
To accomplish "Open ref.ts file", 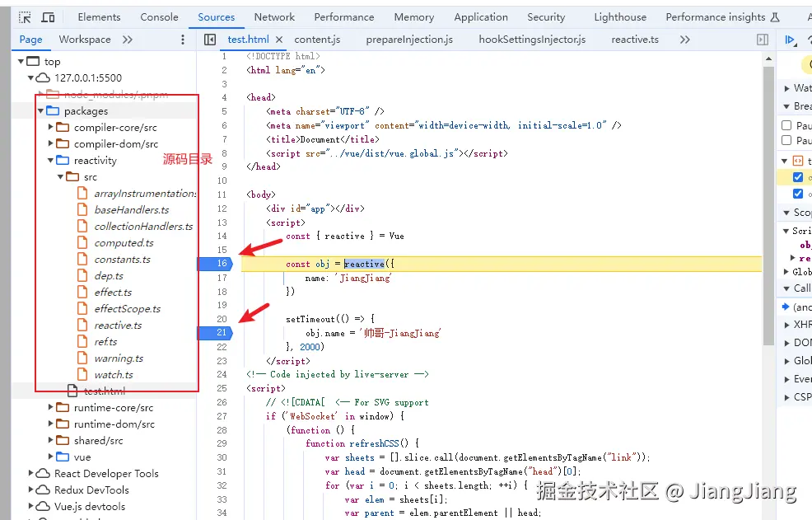I will pos(105,342).
